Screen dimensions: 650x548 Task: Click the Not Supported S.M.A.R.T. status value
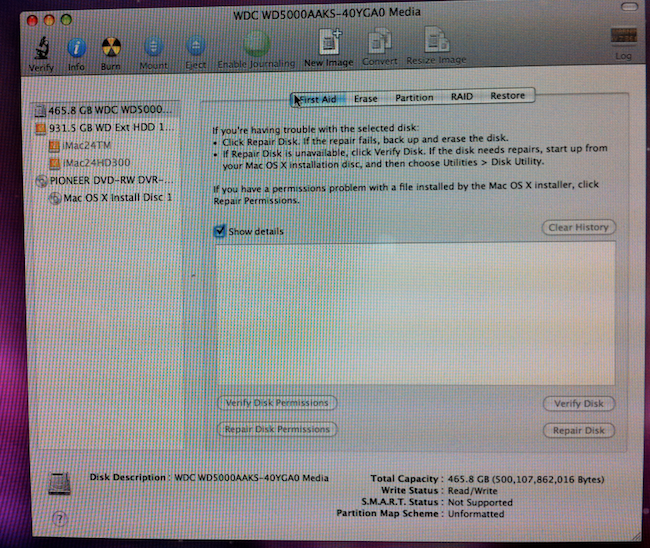click(x=480, y=502)
